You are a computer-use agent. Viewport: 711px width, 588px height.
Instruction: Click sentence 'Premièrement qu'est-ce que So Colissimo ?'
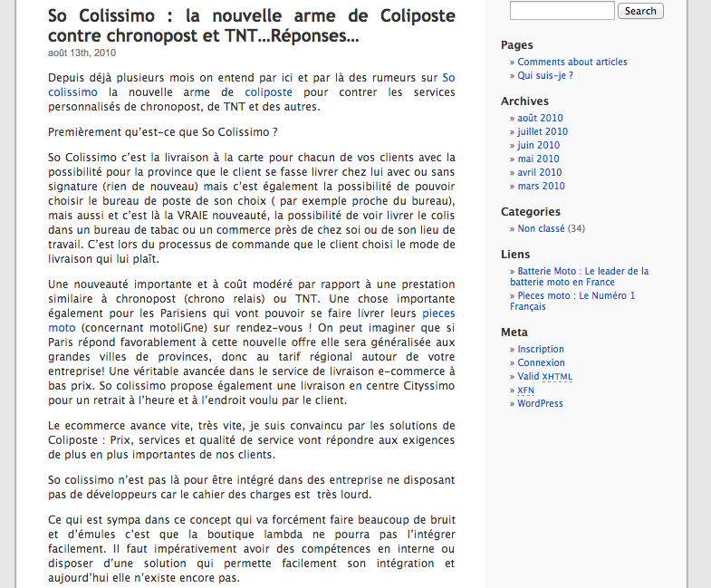(163, 132)
